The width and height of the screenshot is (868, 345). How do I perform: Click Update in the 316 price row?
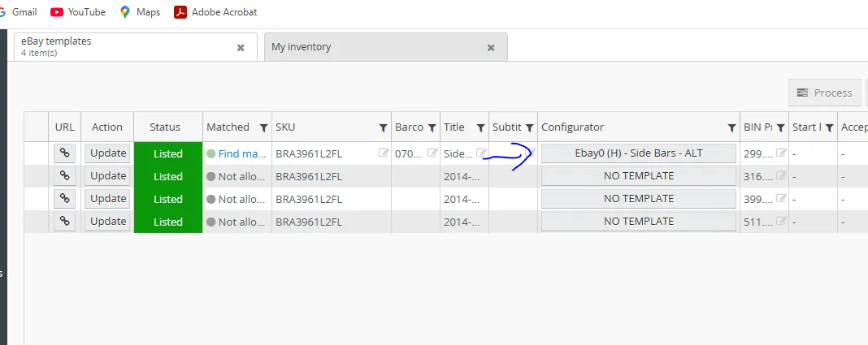pyautogui.click(x=107, y=176)
